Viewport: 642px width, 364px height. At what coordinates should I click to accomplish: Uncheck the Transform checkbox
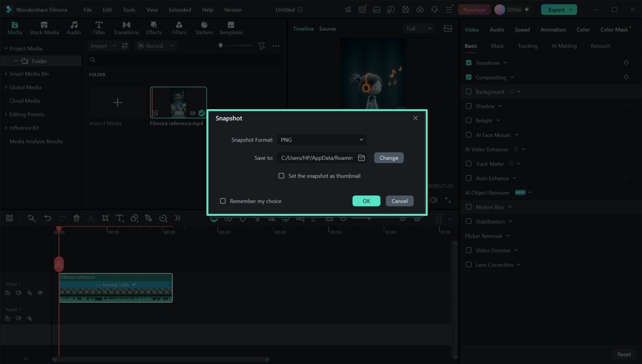(469, 63)
